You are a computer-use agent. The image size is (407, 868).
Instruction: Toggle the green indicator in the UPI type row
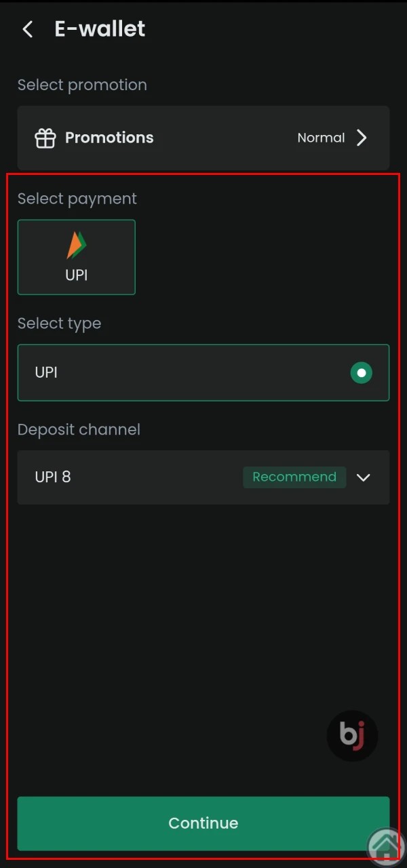click(x=362, y=372)
